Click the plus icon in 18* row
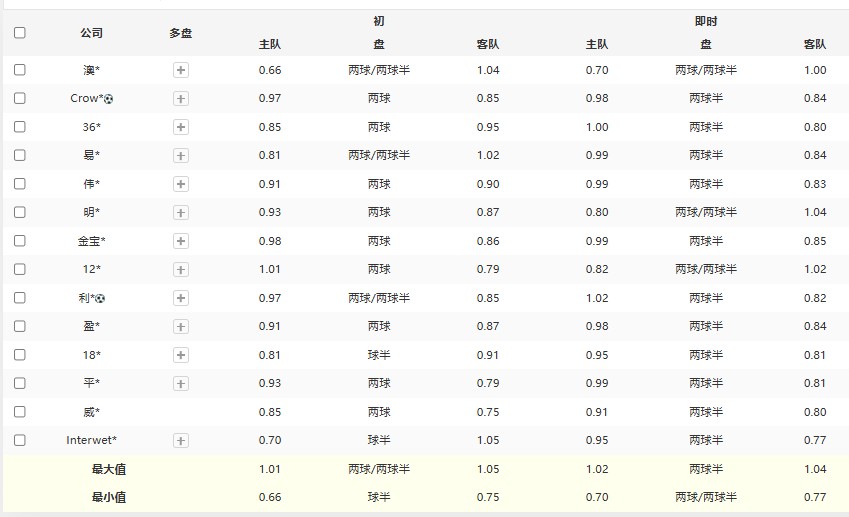Image resolution: width=849 pixels, height=517 pixels. [181, 355]
